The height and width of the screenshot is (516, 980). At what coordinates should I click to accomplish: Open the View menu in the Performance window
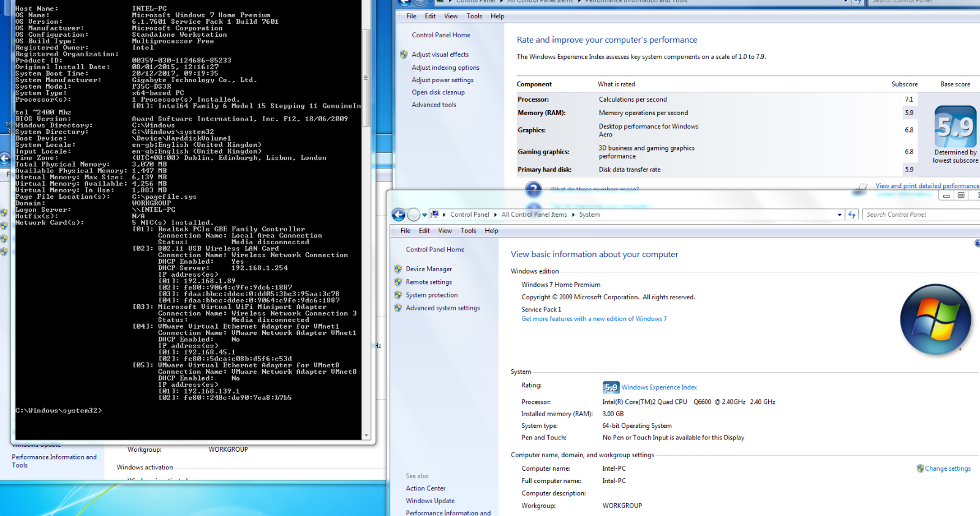tap(451, 17)
